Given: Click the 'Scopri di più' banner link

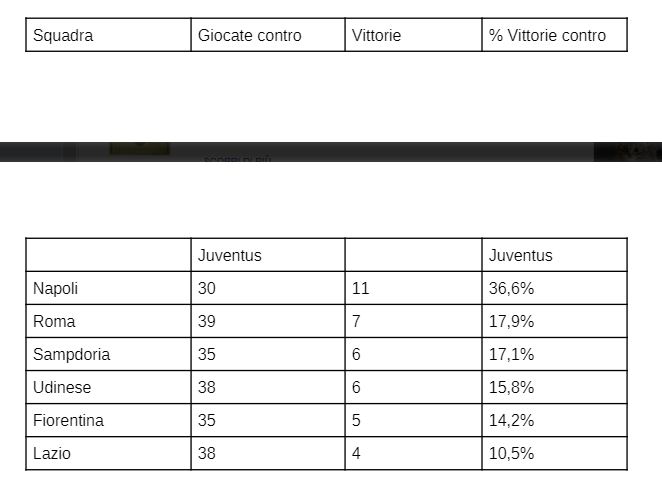Looking at the screenshot, I should 237,158.
